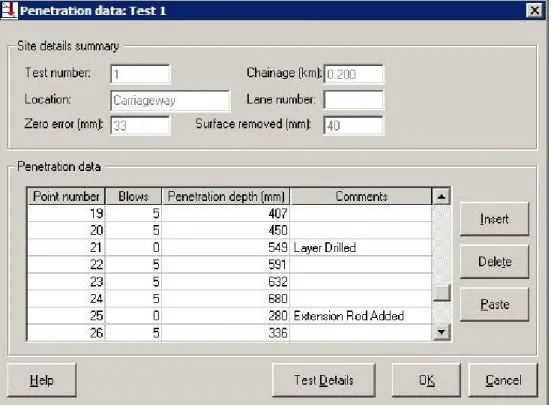Open the Test Details button
Image resolution: width=551 pixels, height=405 pixels.
(324, 380)
